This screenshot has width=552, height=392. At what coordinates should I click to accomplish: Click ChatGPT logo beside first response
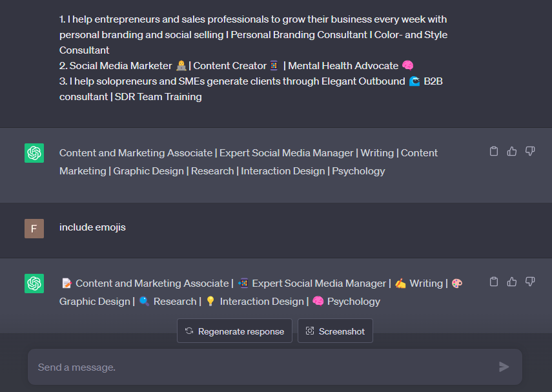coord(34,153)
